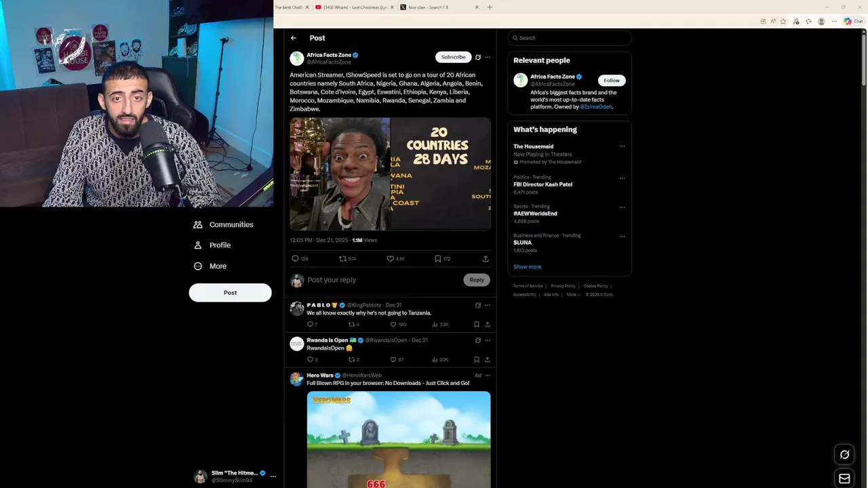View analytics of PABLO's comment 33K
The height and width of the screenshot is (488, 868).
(440, 325)
